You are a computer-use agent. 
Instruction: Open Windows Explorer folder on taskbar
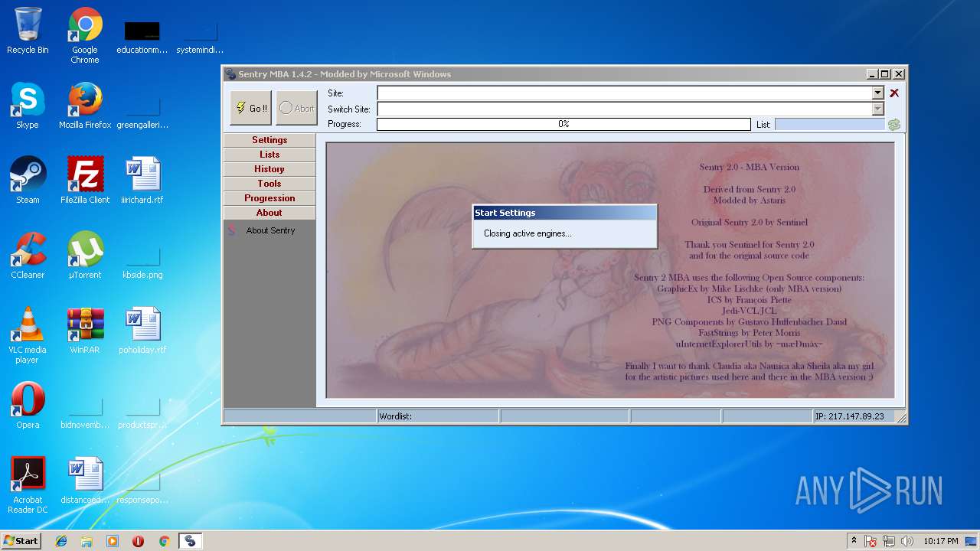(x=87, y=541)
